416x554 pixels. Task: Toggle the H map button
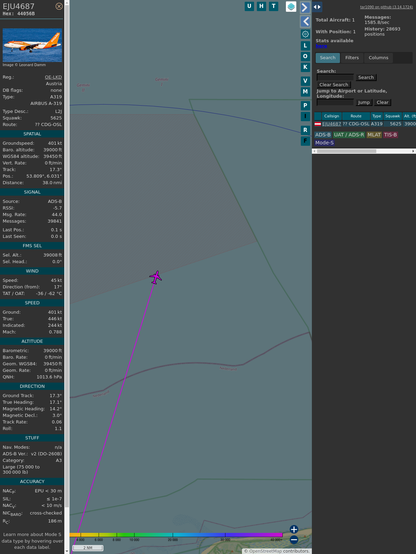click(x=261, y=6)
